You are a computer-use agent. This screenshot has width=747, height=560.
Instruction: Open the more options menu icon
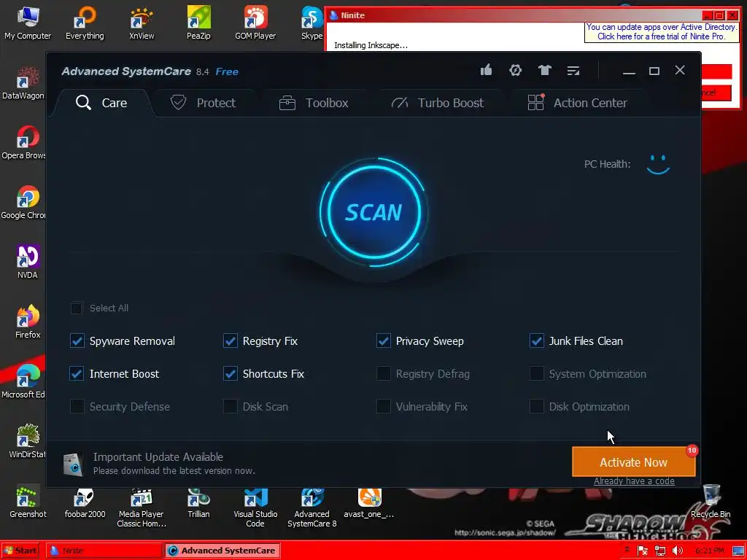pyautogui.click(x=573, y=71)
